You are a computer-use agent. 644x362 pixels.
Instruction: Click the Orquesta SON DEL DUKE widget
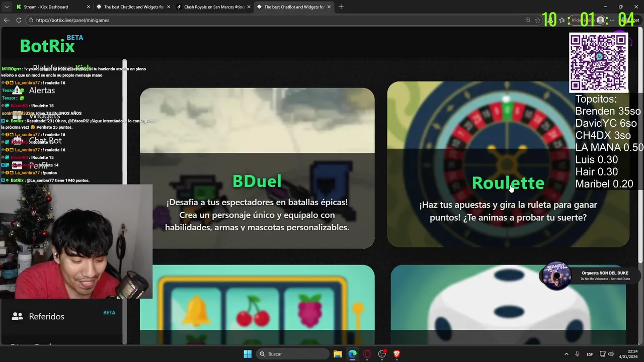coord(591,276)
